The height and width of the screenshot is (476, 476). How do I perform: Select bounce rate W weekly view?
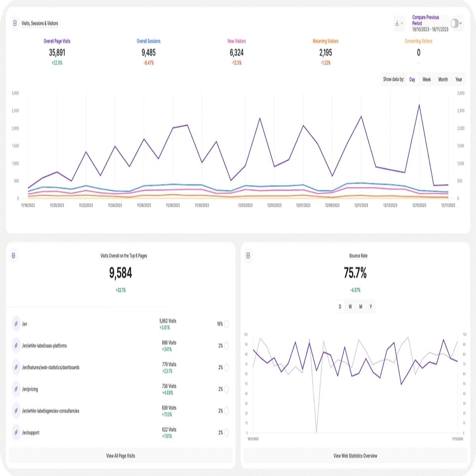point(350,307)
